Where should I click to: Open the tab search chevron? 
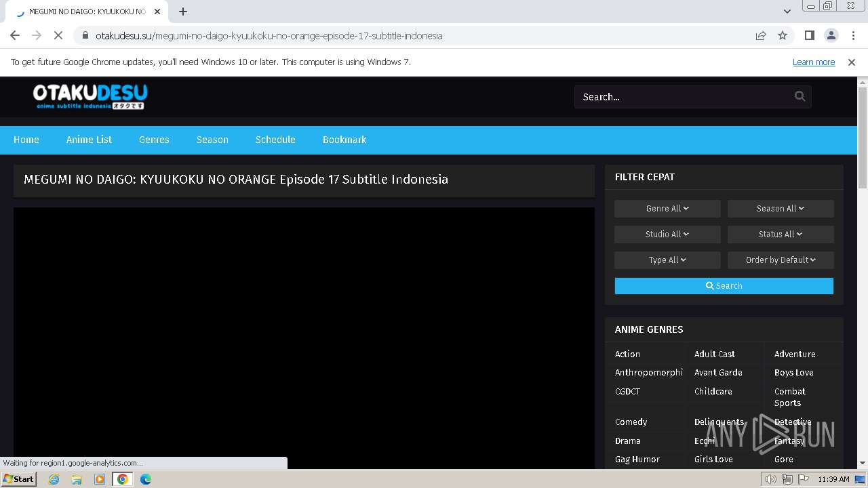[787, 12]
